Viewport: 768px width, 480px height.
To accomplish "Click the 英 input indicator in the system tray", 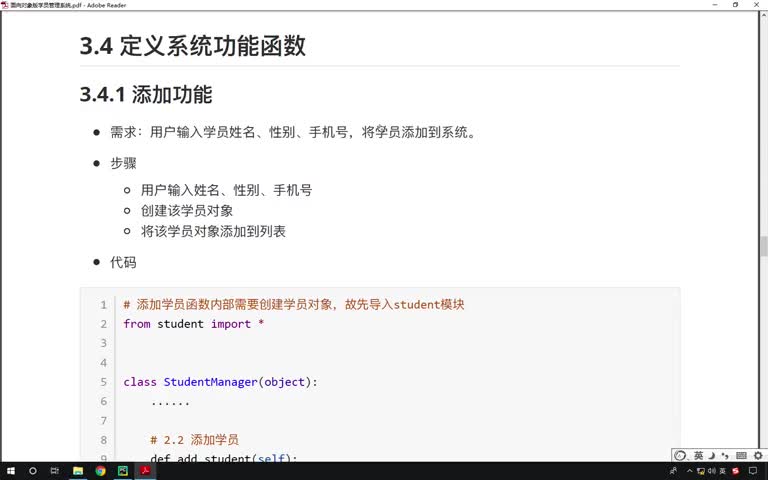I will point(723,471).
